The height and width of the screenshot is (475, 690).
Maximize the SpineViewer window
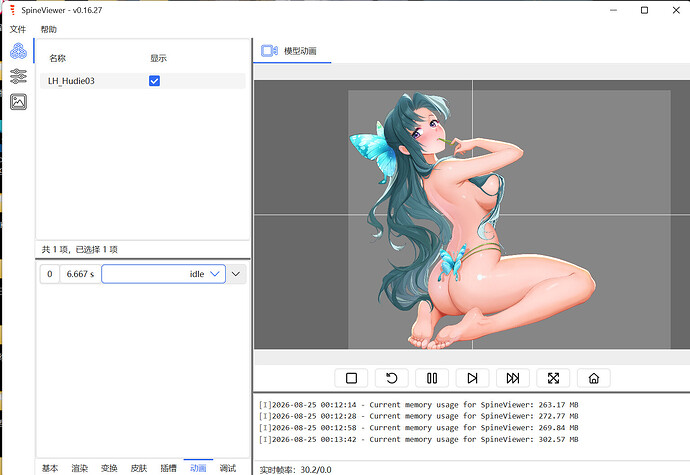[644, 10]
